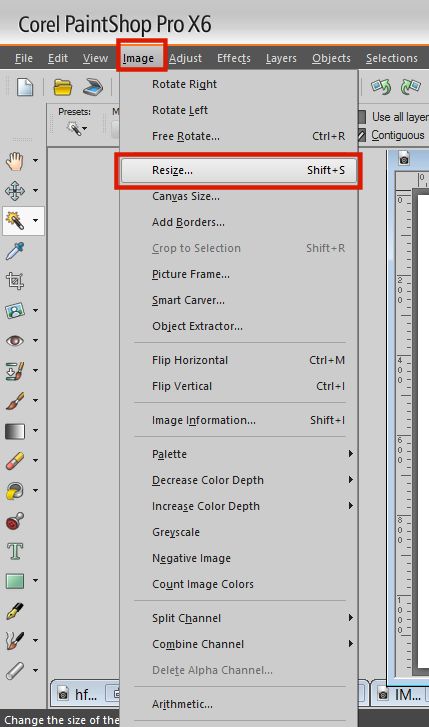Choose Smart Carver... menu entry
The width and height of the screenshot is (429, 727).
239,300
